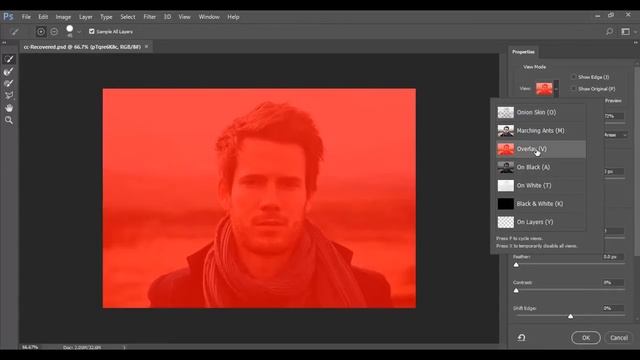640x360 pixels.
Task: Click the Shift Edge percentage field
Action: point(613,308)
